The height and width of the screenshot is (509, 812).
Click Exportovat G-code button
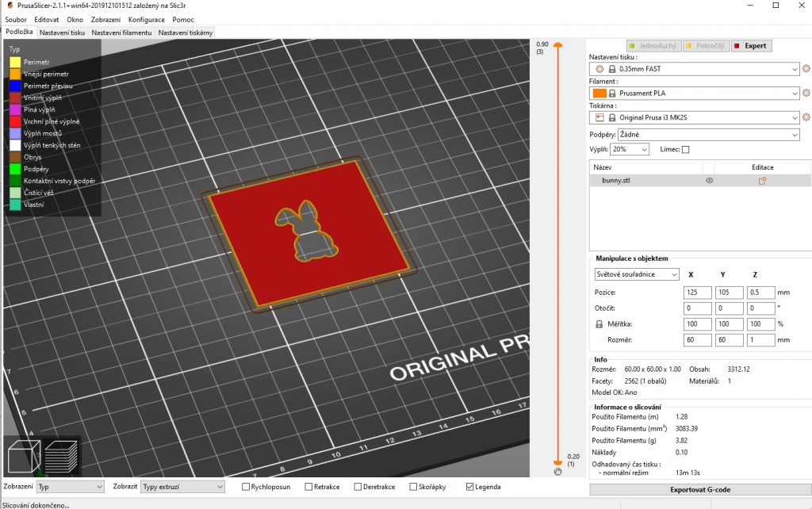[x=700, y=489]
